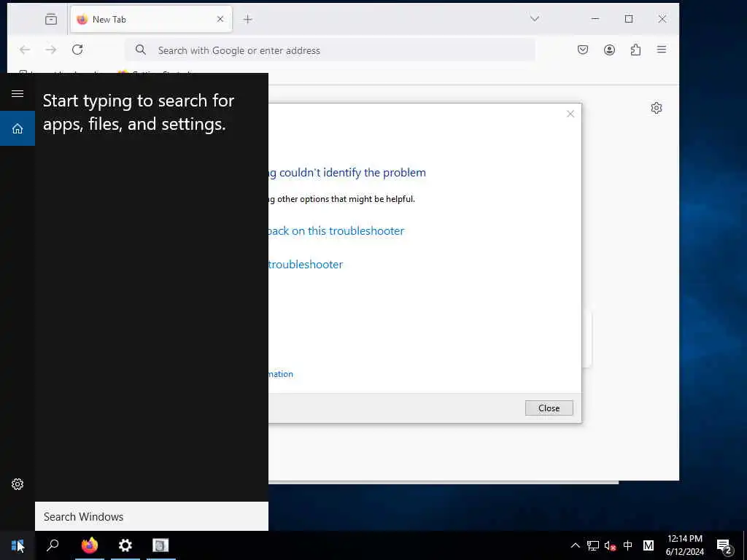
Task: Open the Firefox account icon
Action: [x=609, y=50]
